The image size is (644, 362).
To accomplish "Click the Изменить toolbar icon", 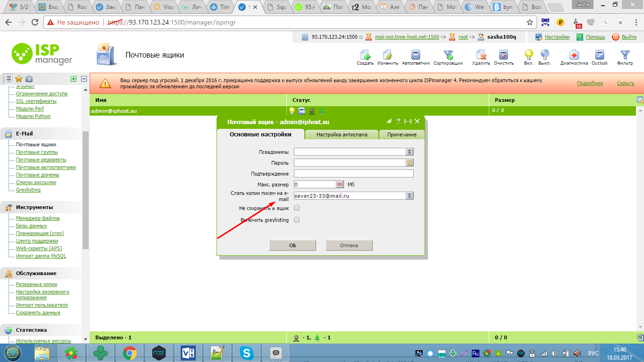I will (387, 55).
